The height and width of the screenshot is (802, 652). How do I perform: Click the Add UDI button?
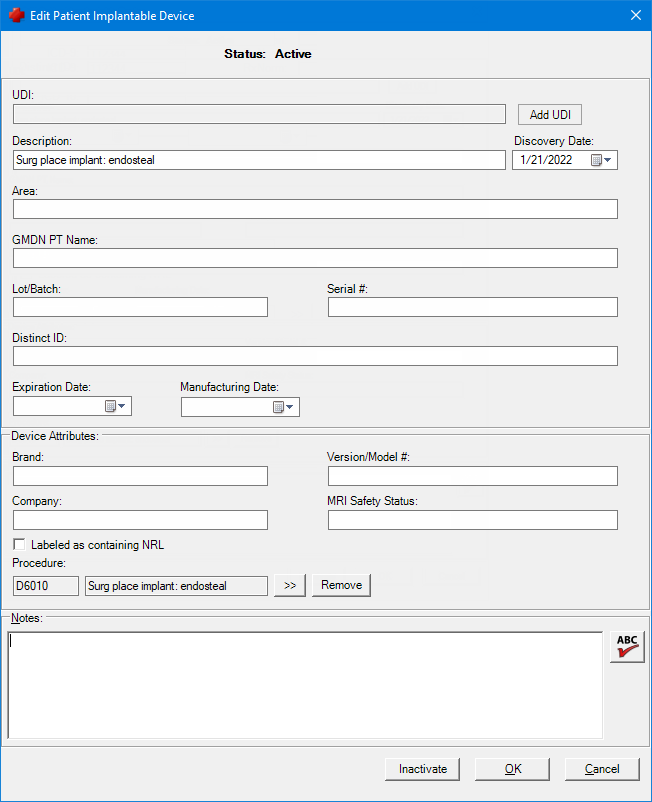pyautogui.click(x=550, y=115)
